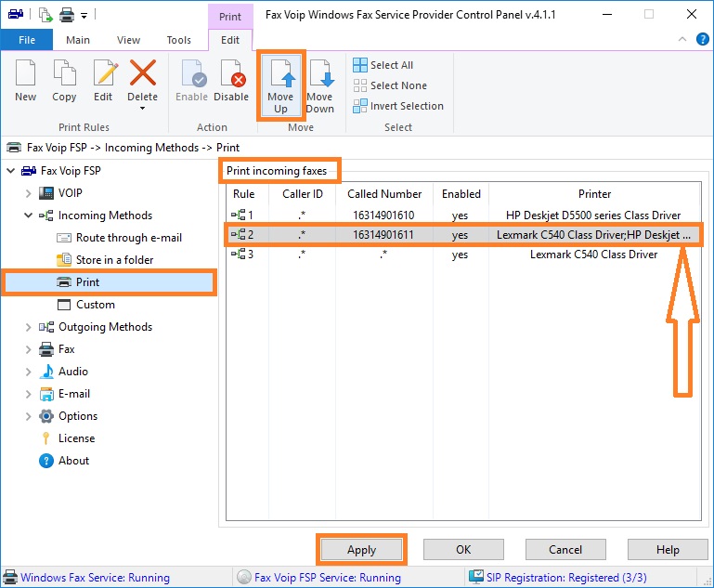Switch to the Main ribbon tab
This screenshot has width=714, height=588.
[78, 40]
